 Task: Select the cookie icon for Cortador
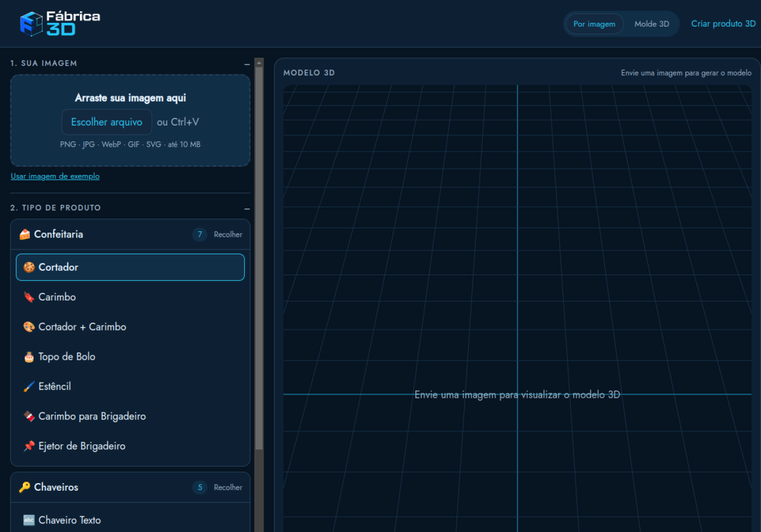point(29,267)
